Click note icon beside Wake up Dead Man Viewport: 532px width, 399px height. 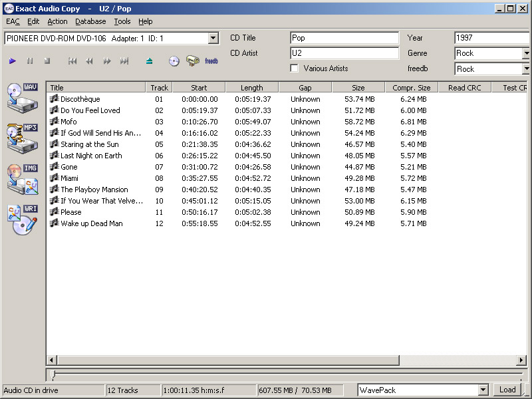(x=54, y=223)
